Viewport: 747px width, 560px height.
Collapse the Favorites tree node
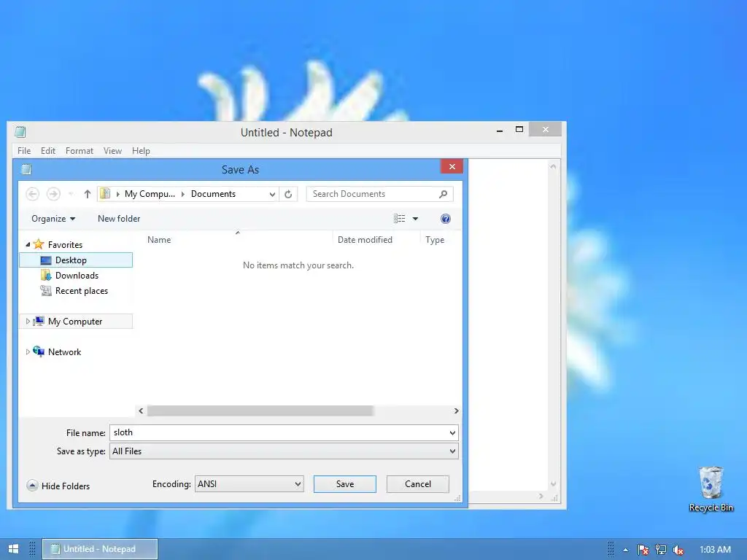point(28,244)
